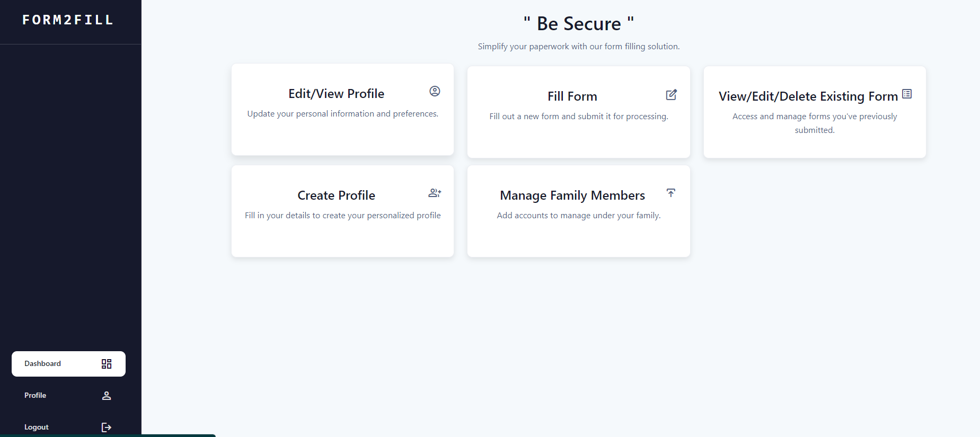Click the Dashboard grid icon in sidebar
980x437 pixels.
pyautogui.click(x=107, y=364)
